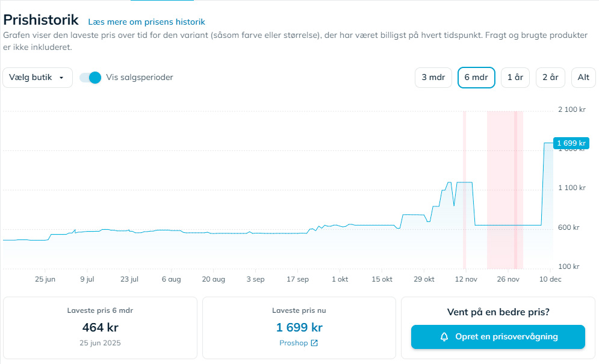This screenshot has height=364, width=599.
Task: Open Læs mere om prisens historik link
Action: pos(146,22)
